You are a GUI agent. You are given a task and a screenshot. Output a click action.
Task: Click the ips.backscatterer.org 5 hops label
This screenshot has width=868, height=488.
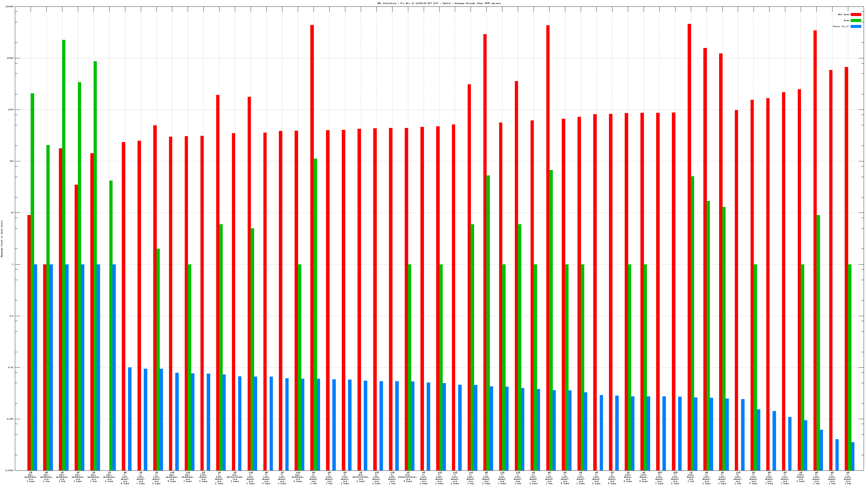pyautogui.click(x=408, y=477)
